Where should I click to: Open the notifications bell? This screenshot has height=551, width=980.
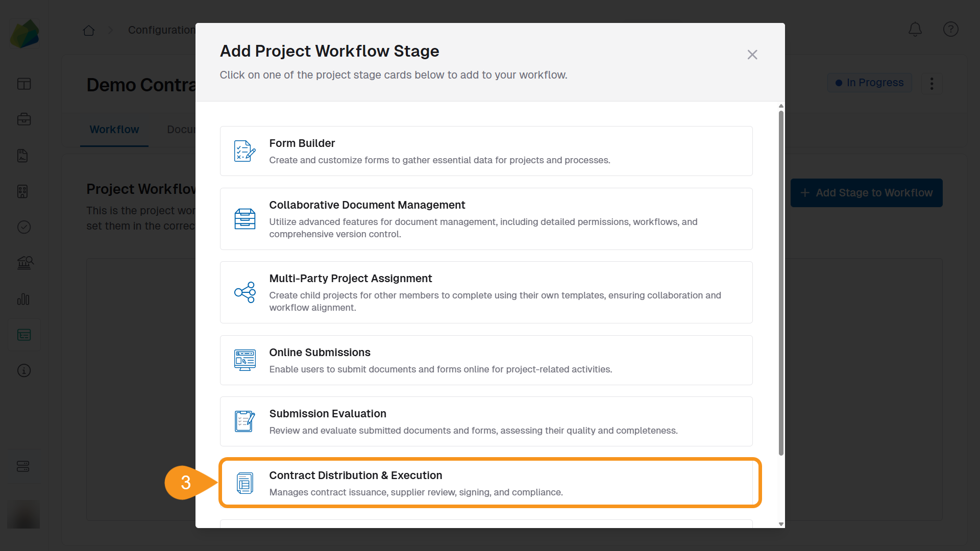coord(915,29)
